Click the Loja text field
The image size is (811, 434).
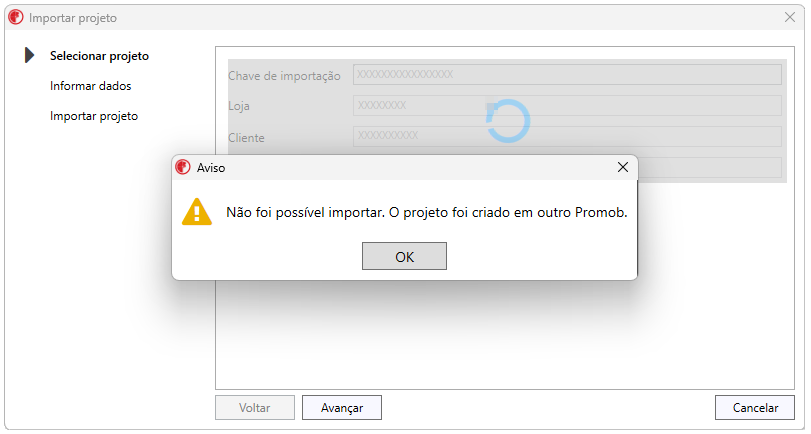567,106
